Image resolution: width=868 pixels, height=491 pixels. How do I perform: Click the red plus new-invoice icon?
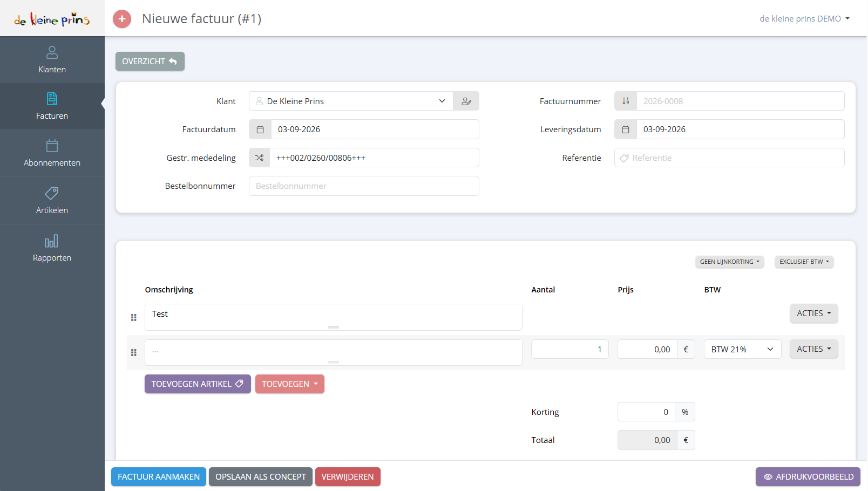tap(122, 19)
